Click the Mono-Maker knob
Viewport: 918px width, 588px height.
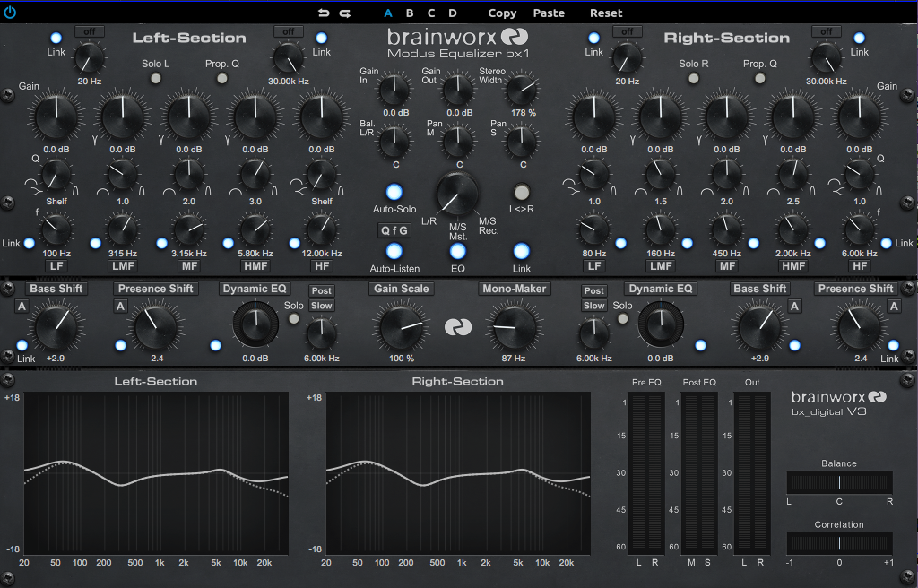(x=514, y=327)
